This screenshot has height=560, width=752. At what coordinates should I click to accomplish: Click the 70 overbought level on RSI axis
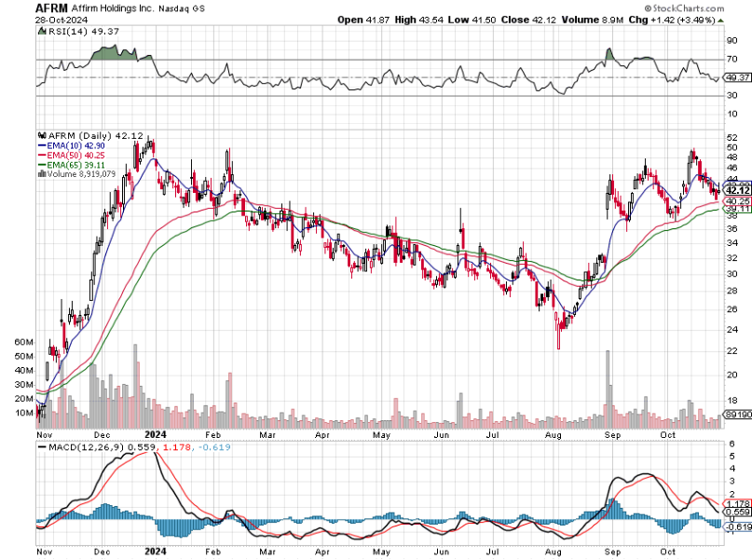[731, 59]
